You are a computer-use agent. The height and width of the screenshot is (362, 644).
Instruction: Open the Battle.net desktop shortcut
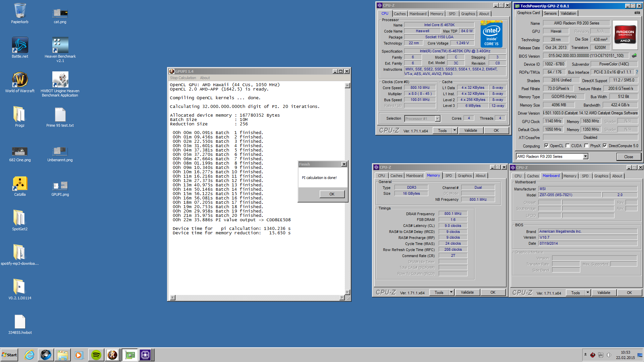(x=20, y=48)
